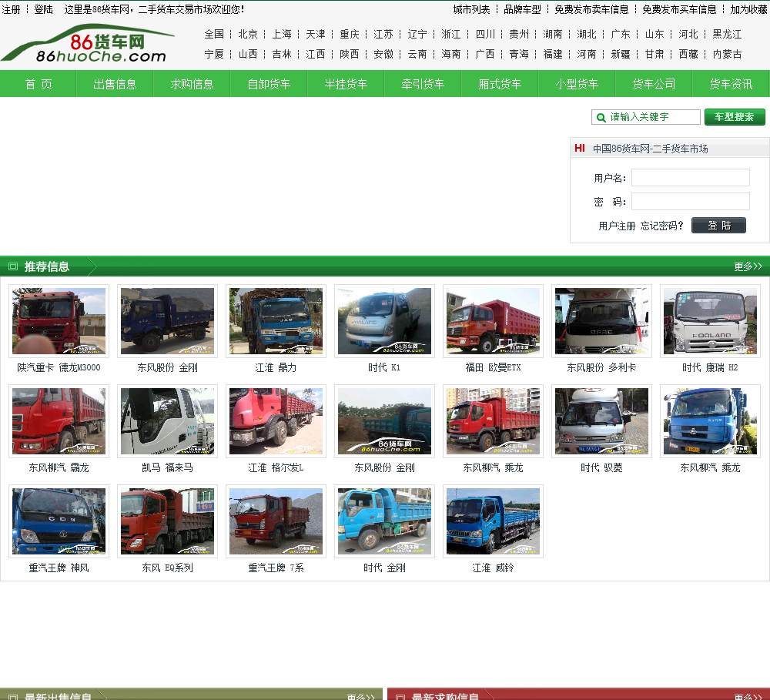770x700 pixels.
Task: Open the 出售信息 navigation tab
Action: [x=115, y=84]
